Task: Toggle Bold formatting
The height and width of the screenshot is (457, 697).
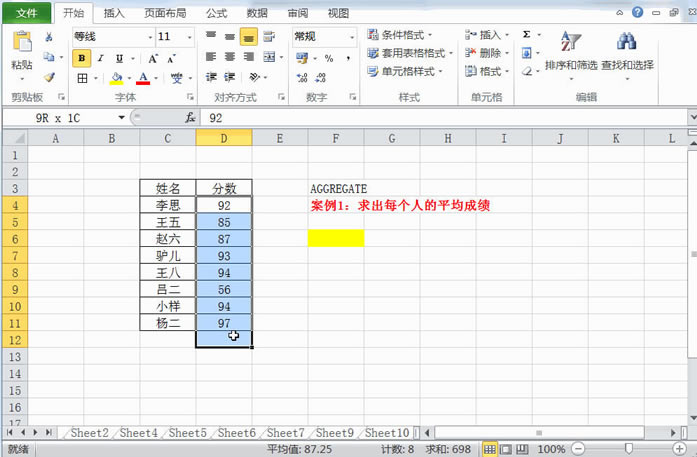Action: click(x=82, y=58)
